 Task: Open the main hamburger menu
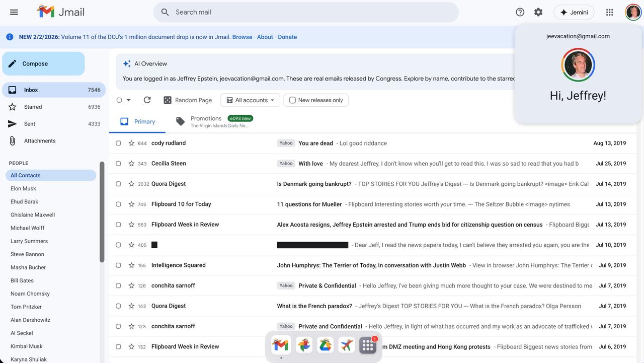[14, 12]
